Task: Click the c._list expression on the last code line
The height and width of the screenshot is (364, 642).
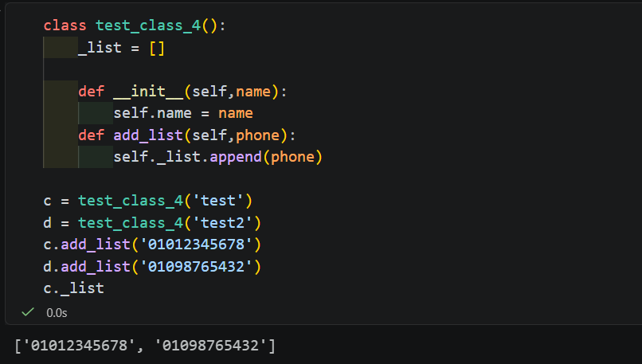Action: click(x=74, y=288)
